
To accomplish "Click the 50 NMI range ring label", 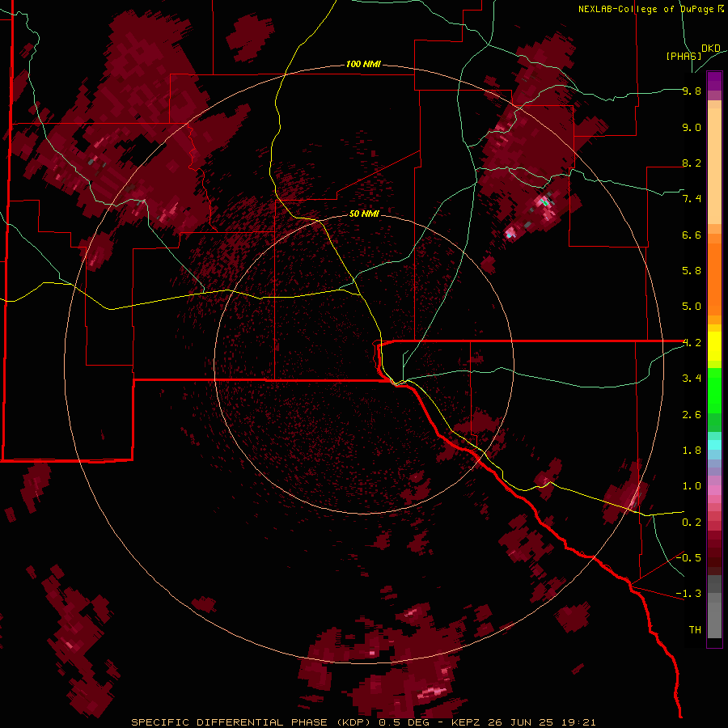I will (x=364, y=214).
